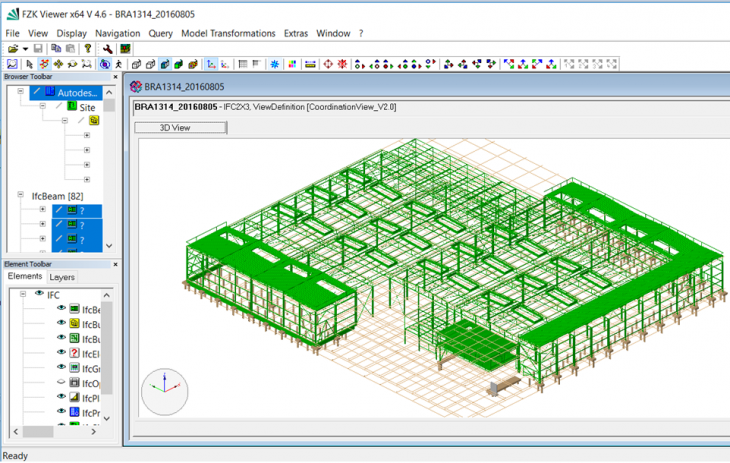Image resolution: width=730 pixels, height=463 pixels.
Task: Click the Open file folder icon
Action: pyautogui.click(x=13, y=49)
